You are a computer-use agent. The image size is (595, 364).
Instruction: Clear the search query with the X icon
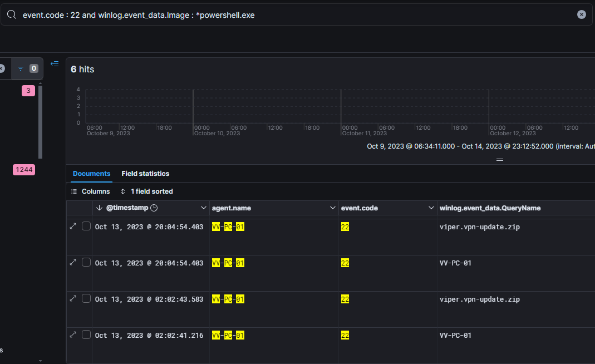click(x=581, y=15)
